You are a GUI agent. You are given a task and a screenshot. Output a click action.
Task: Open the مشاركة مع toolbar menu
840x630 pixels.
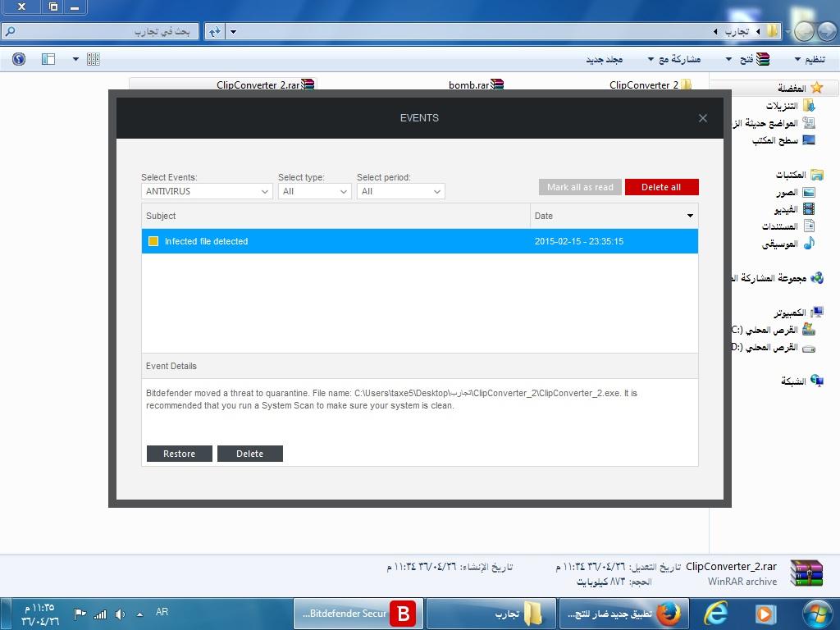pyautogui.click(x=674, y=59)
